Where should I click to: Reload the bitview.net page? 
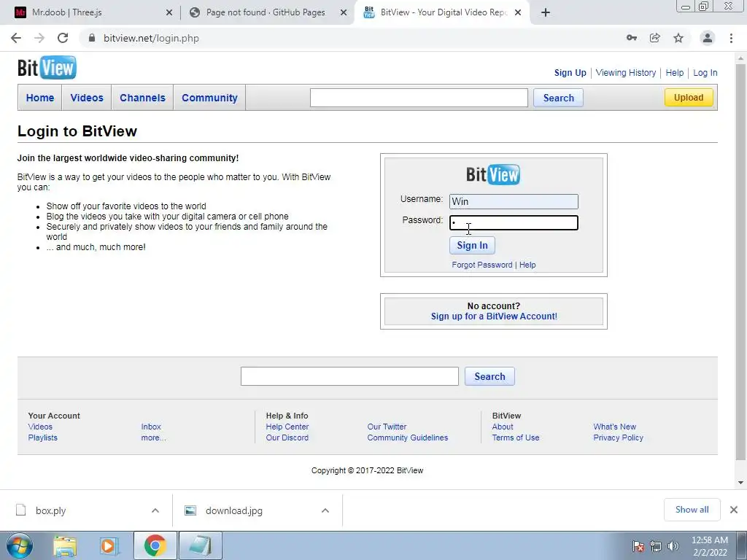coord(63,38)
